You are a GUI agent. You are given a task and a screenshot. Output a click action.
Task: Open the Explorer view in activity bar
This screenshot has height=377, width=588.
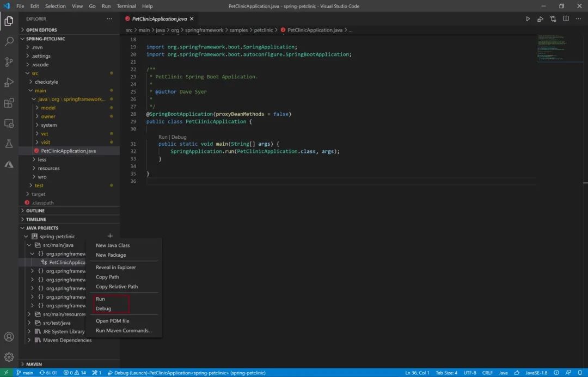[x=9, y=21]
